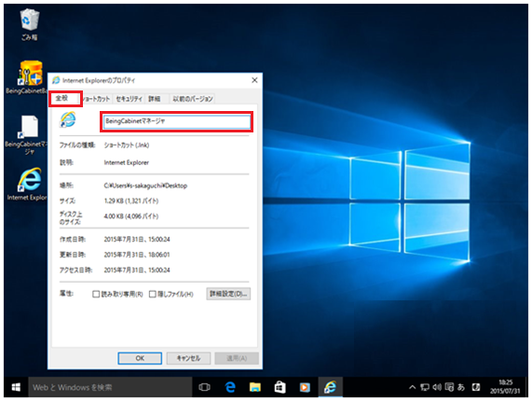
Task: Click the OK button
Action: click(140, 358)
